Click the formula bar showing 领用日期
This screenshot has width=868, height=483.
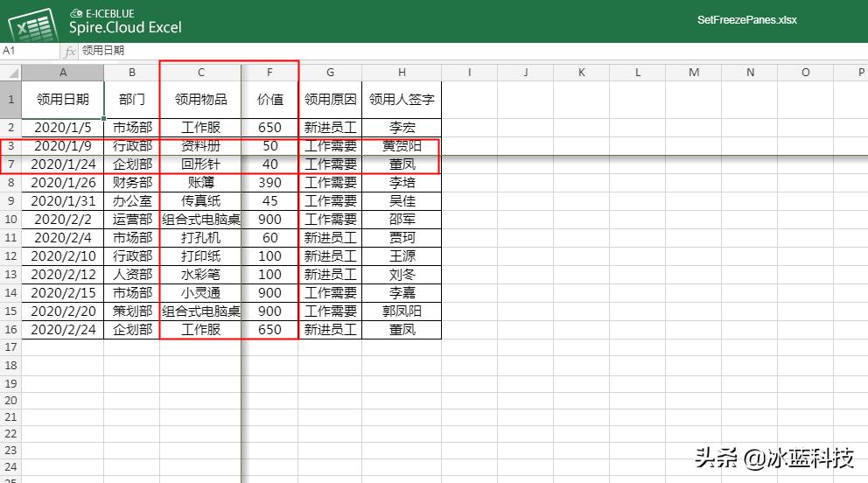pyautogui.click(x=473, y=51)
